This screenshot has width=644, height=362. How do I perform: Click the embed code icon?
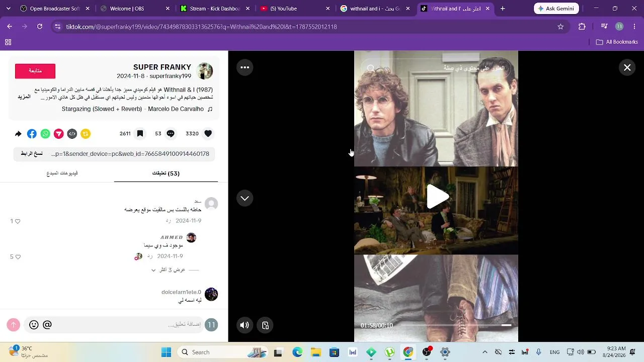[x=72, y=134]
